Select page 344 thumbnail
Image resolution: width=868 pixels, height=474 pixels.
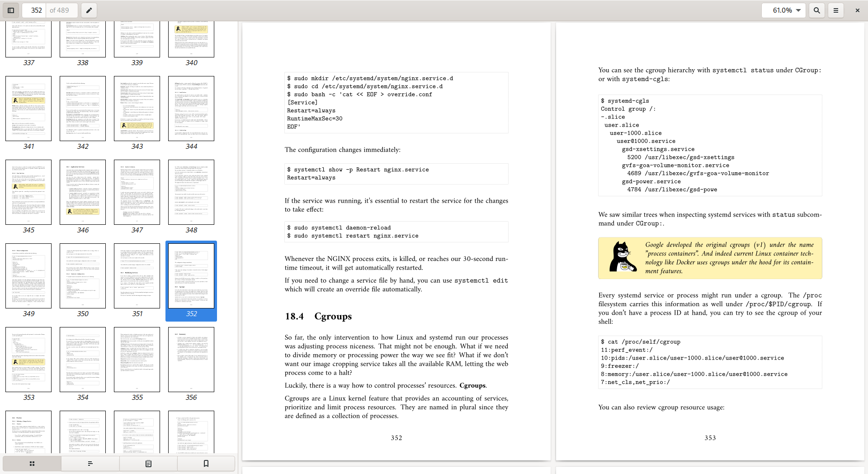point(191,109)
